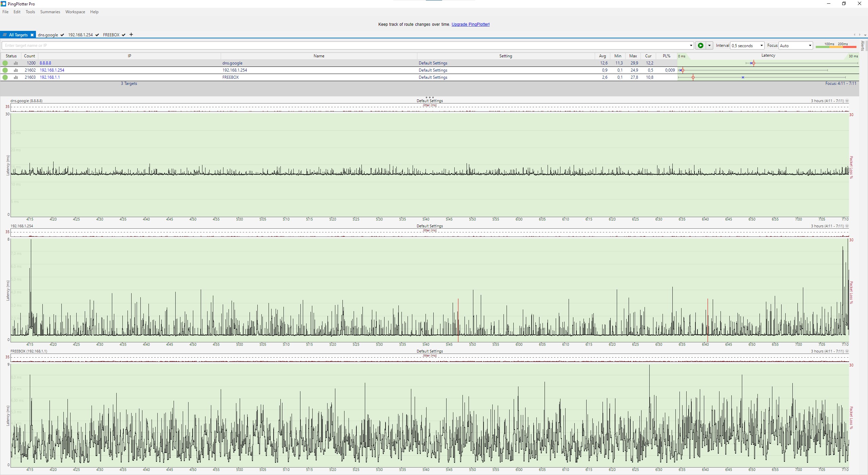This screenshot has height=475, width=868.
Task: Open the Alerts side panel
Action: pyautogui.click(x=863, y=45)
